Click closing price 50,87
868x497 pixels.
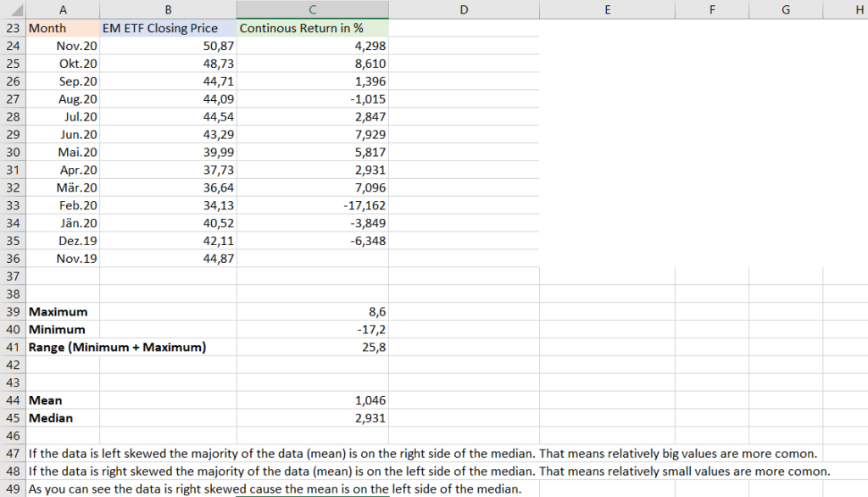pos(169,46)
